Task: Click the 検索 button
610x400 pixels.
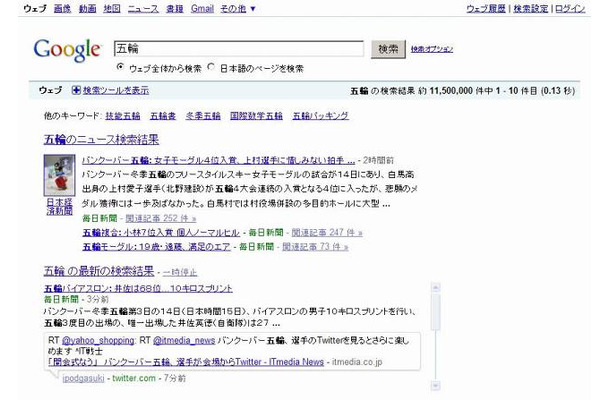Action: point(388,49)
